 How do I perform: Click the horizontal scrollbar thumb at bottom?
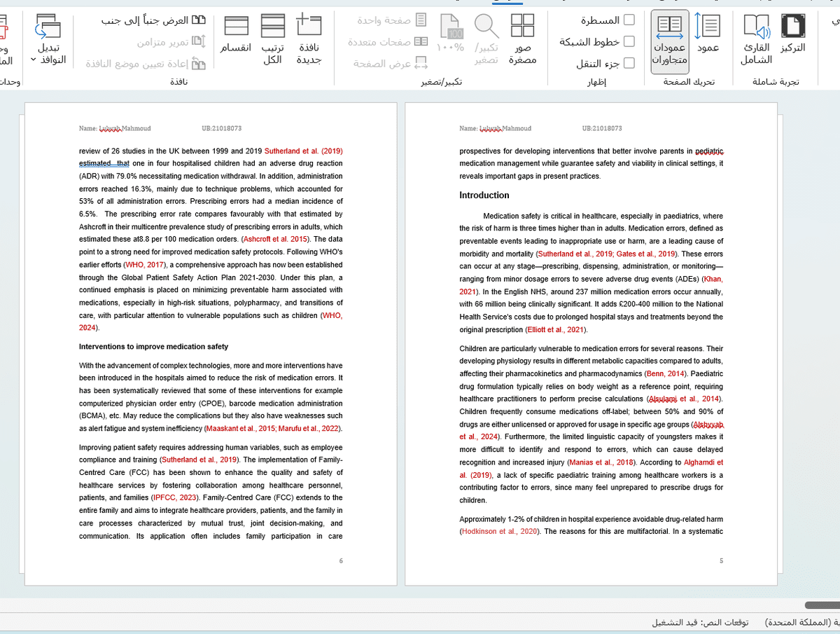point(822,605)
